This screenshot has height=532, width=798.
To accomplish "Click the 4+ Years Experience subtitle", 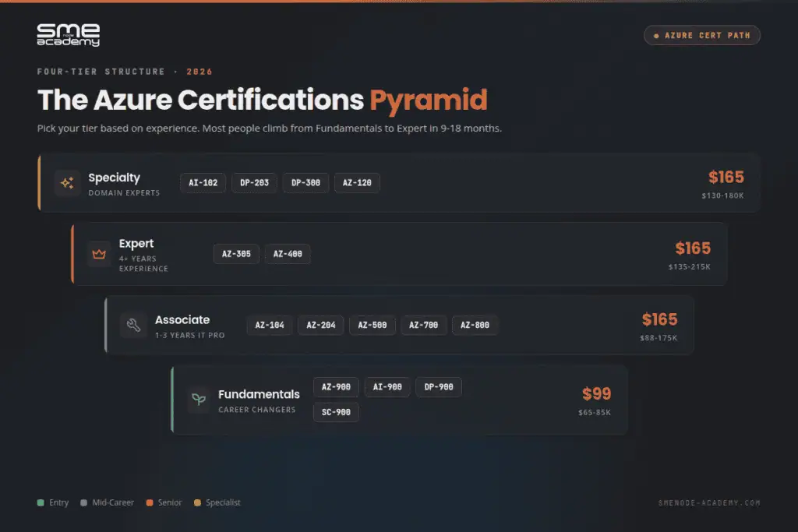I will [x=143, y=263].
